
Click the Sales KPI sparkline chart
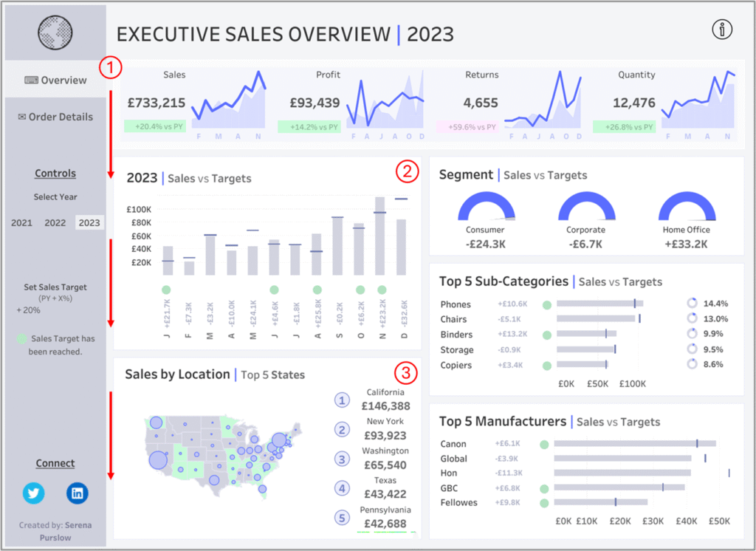click(x=228, y=103)
